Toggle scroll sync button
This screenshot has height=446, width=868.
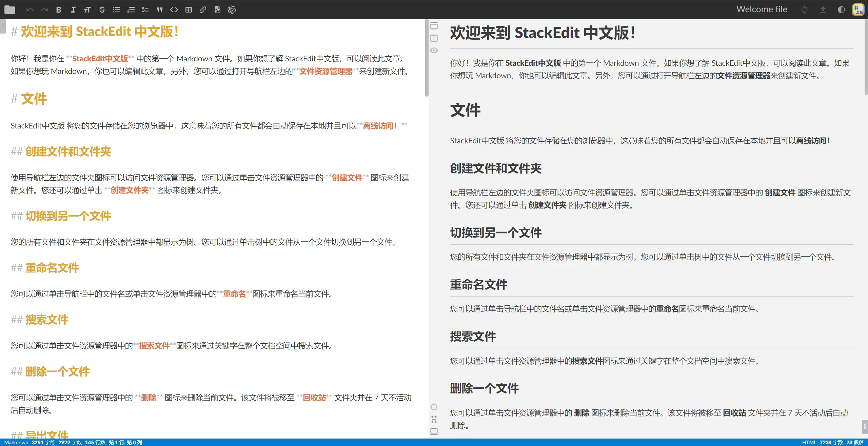tap(434, 419)
